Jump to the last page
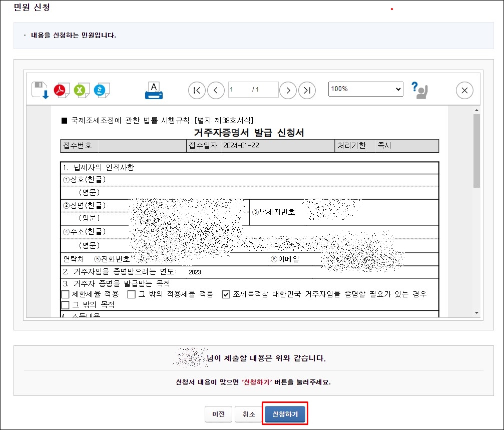Screen dimensions: 504x430 tap(307, 90)
